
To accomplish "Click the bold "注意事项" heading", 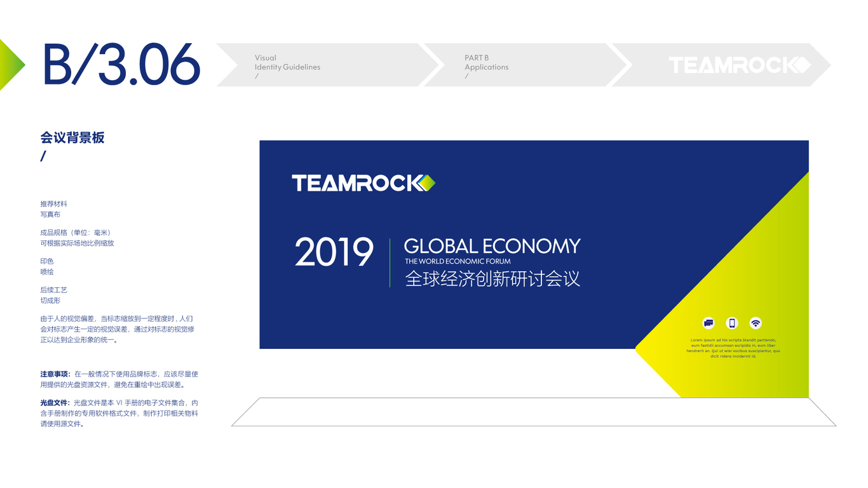I will (x=55, y=374).
